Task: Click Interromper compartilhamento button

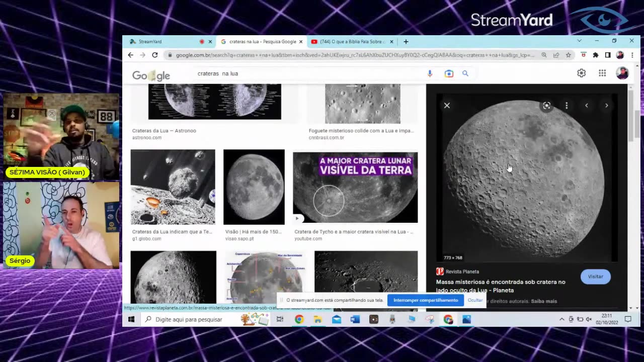Action: [x=426, y=300]
